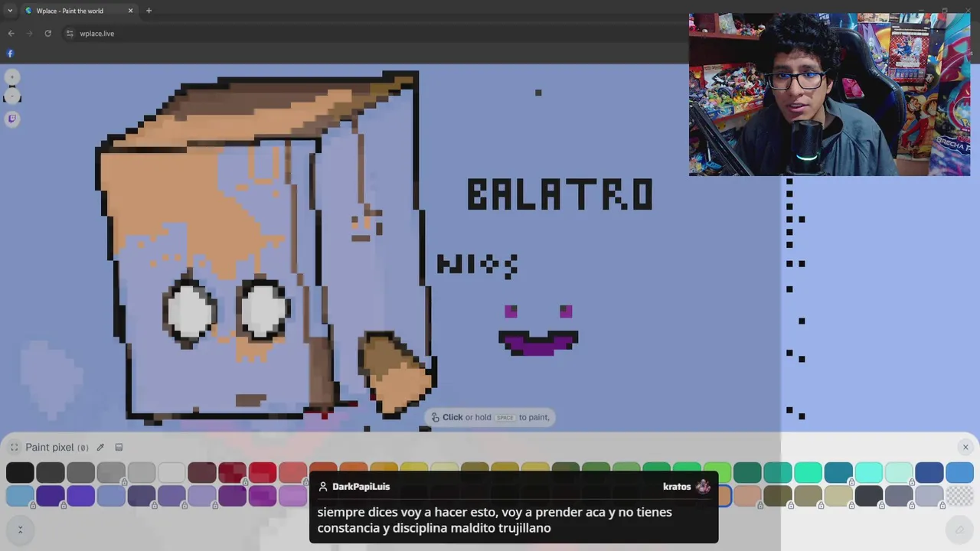The height and width of the screenshot is (551, 980).
Task: Select the eraser tool at palette corner
Action: tap(959, 530)
